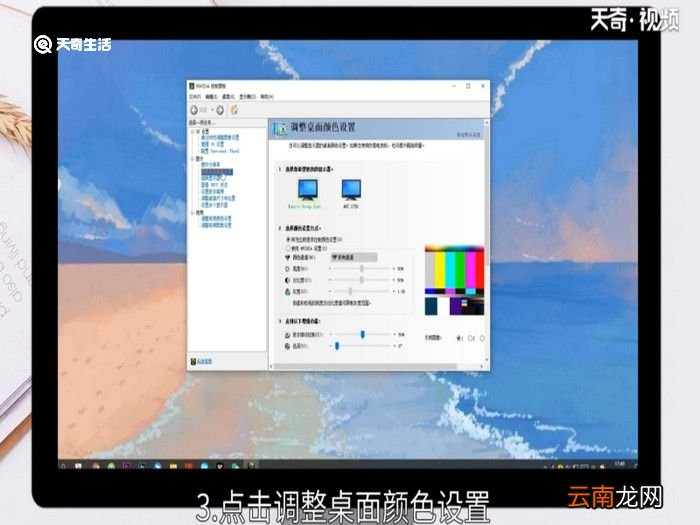Select 调整桌面尺寸和位置 in the tree
700x525 pixels.
coord(218,198)
